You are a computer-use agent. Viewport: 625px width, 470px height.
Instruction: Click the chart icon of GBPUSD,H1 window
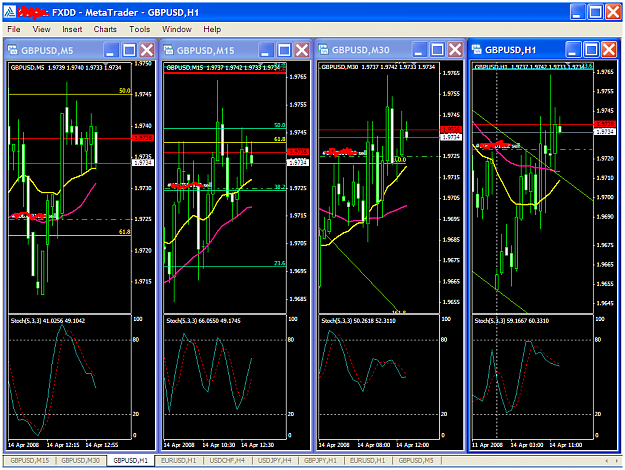(x=476, y=49)
